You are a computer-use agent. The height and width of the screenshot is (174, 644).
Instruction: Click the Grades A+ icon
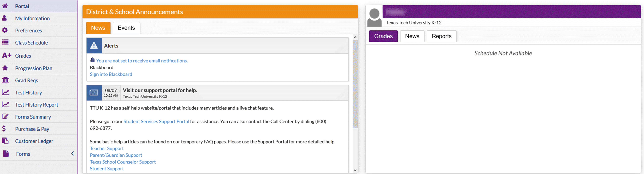point(7,55)
